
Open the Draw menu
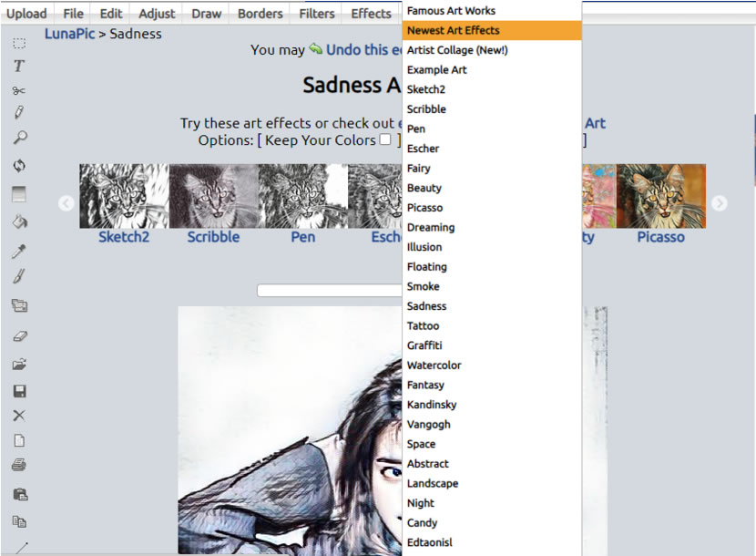(207, 14)
